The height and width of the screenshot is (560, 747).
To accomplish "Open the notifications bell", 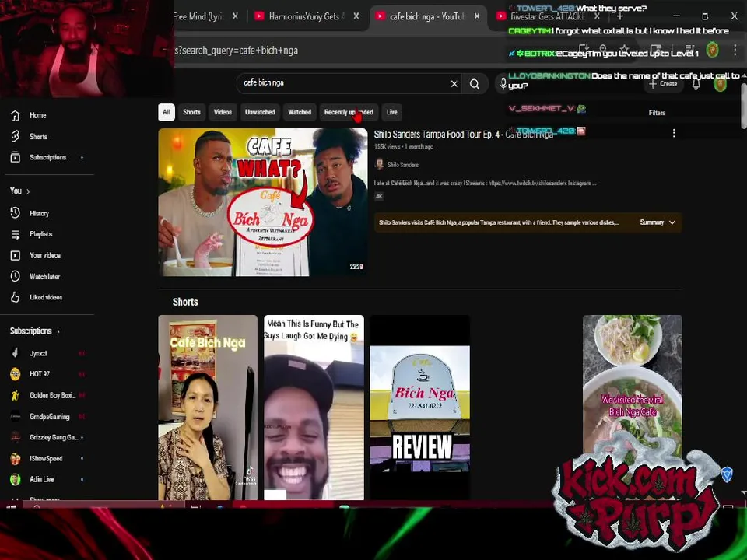I will [696, 84].
